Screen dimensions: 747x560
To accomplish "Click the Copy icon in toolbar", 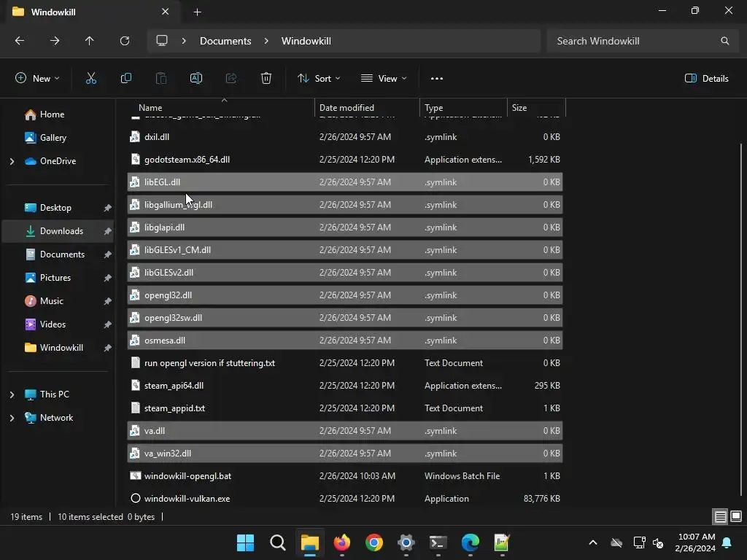I will 125,79.
